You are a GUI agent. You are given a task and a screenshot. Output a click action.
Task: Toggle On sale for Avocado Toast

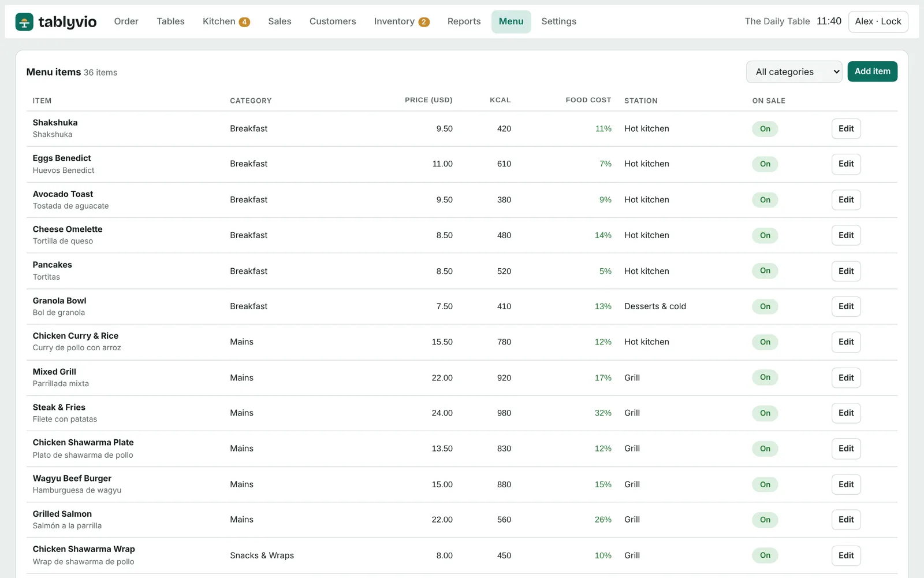pos(765,200)
